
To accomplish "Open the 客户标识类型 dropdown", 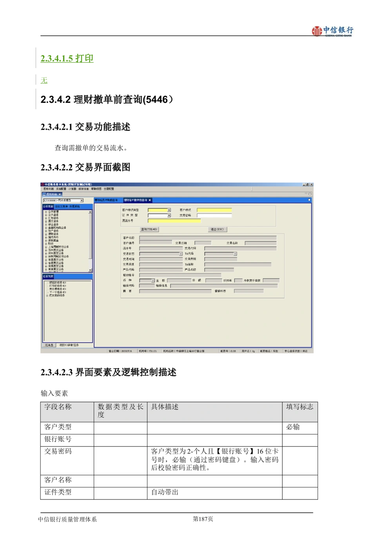I will pos(169,210).
